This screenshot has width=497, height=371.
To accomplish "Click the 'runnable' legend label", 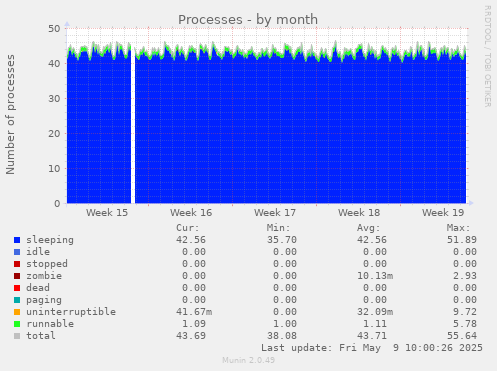I will [x=50, y=324].
